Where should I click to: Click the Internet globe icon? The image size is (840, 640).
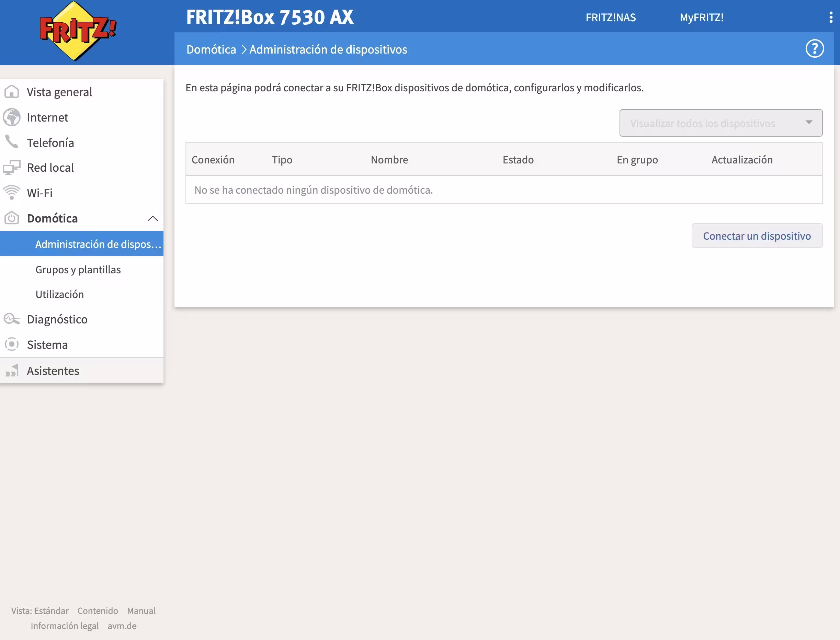click(12, 117)
